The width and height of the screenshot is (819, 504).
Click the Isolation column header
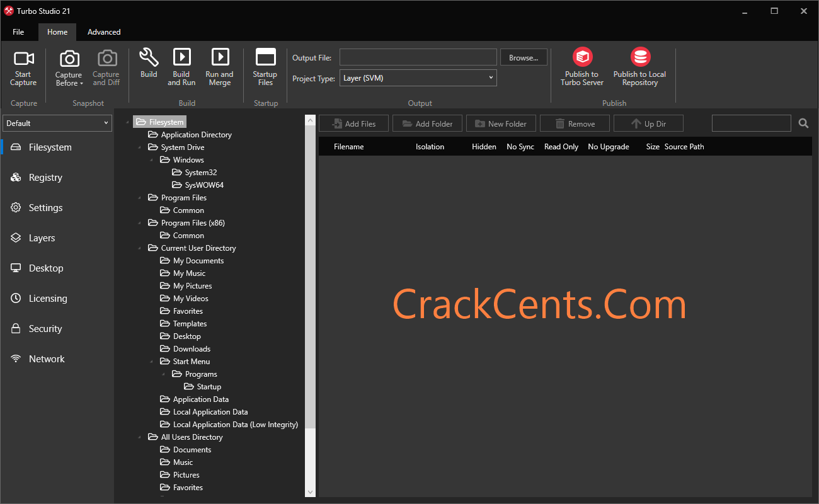[430, 147]
